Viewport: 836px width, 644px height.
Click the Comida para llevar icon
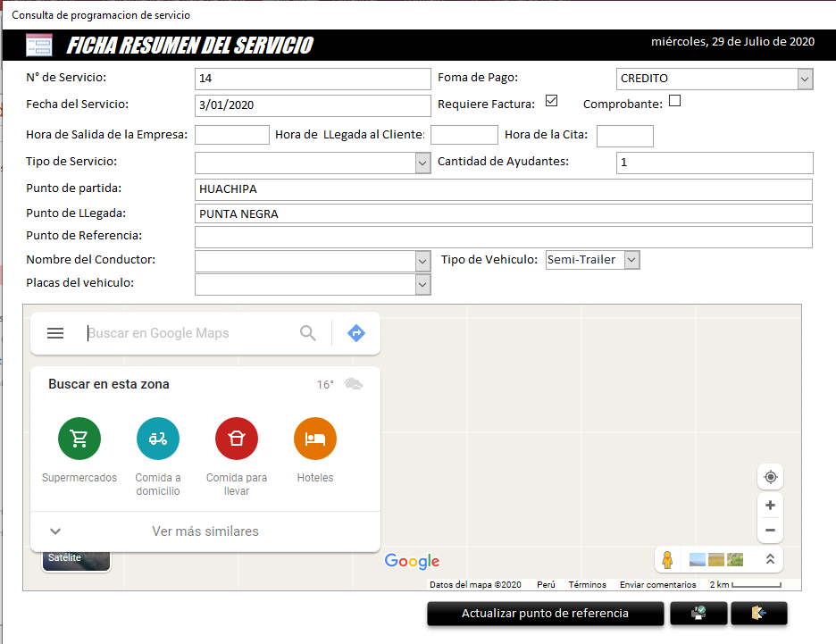pos(236,439)
